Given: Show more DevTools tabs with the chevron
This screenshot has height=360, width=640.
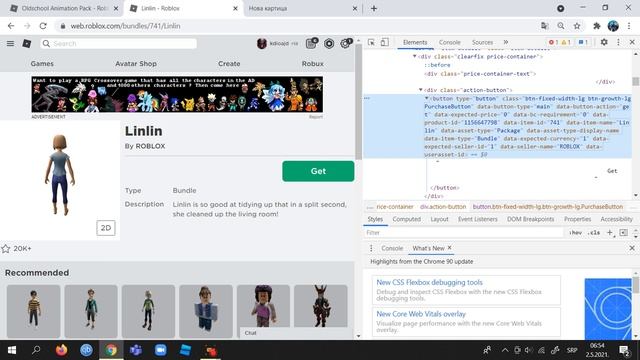Looking at the screenshot, I should point(506,42).
